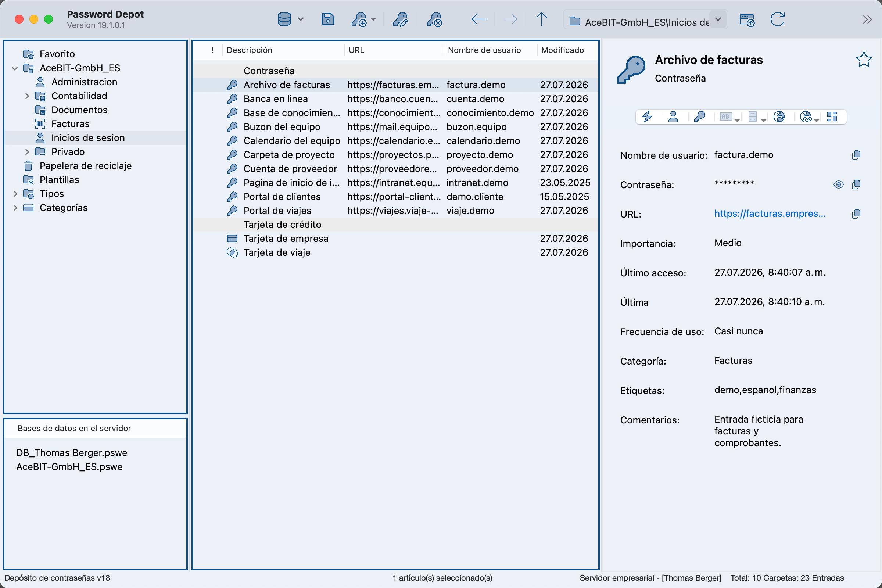Viewport: 882px width, 588px height.
Task: Open the https://facturas.empres... link in details
Action: (770, 214)
